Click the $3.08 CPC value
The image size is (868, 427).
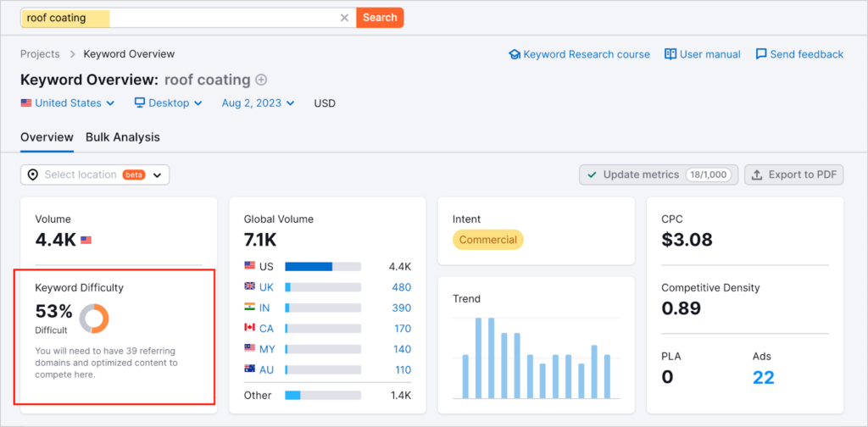[687, 240]
